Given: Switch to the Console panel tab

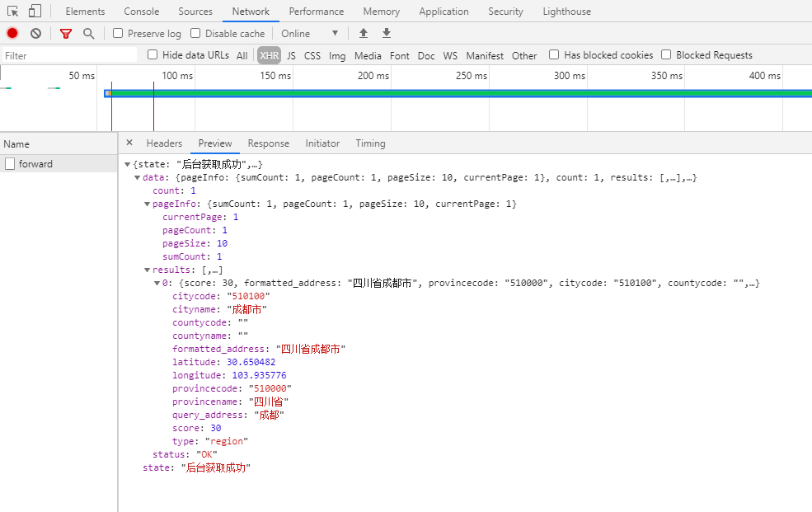Looking at the screenshot, I should (x=141, y=12).
